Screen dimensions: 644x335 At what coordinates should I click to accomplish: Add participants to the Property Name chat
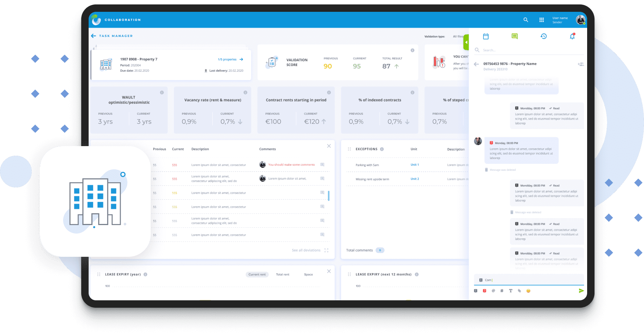click(580, 64)
